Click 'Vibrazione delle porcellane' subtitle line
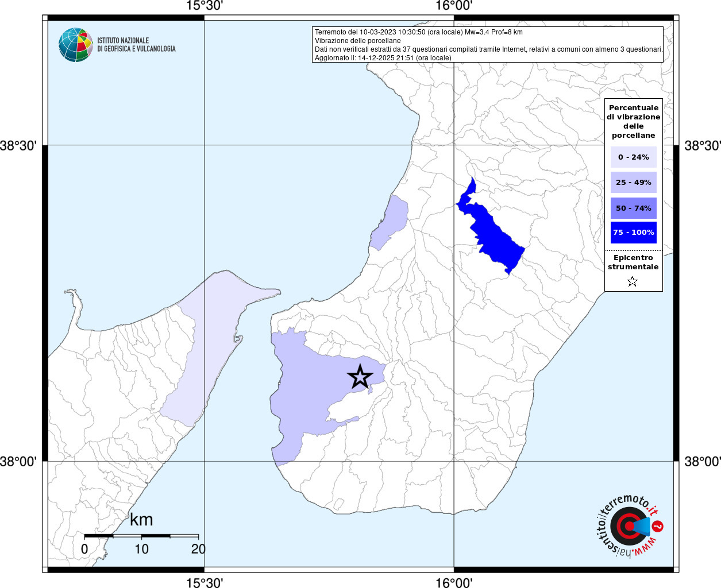Viewport: 721px width, 588px height. (x=358, y=41)
